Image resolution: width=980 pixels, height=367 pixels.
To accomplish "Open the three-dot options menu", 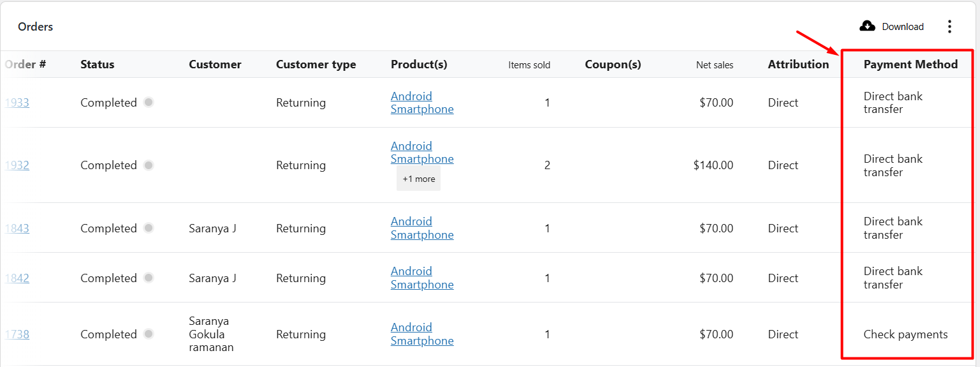I will tap(949, 26).
